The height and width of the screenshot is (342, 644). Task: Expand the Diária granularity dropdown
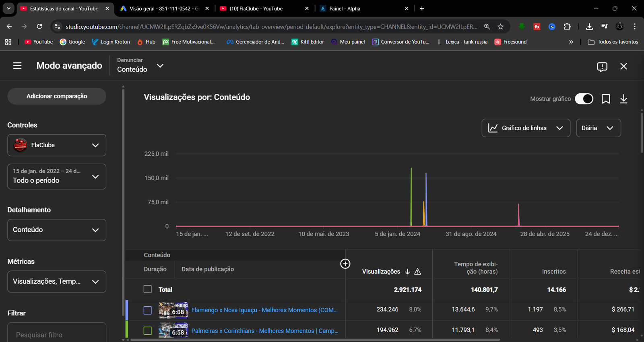[x=598, y=128]
